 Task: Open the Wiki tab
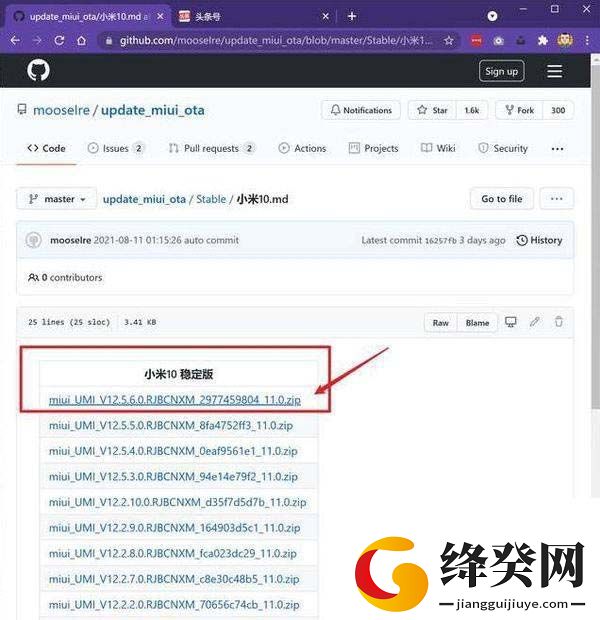coord(438,149)
